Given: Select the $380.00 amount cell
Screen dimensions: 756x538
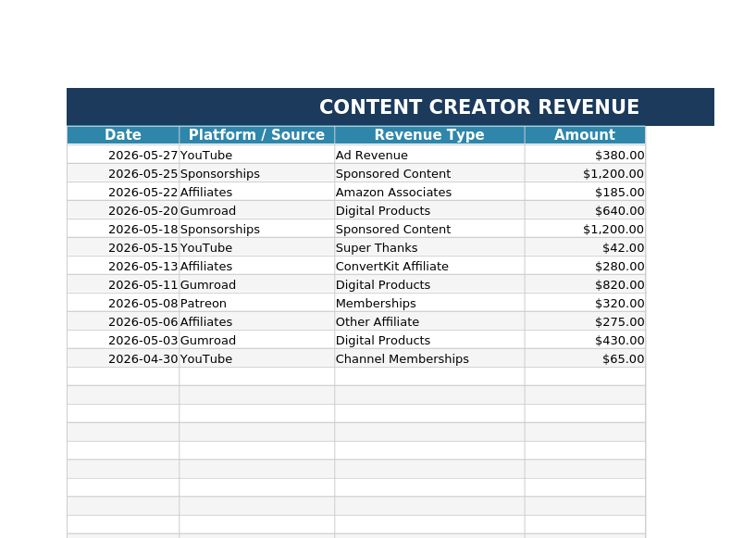Looking at the screenshot, I should point(585,155).
